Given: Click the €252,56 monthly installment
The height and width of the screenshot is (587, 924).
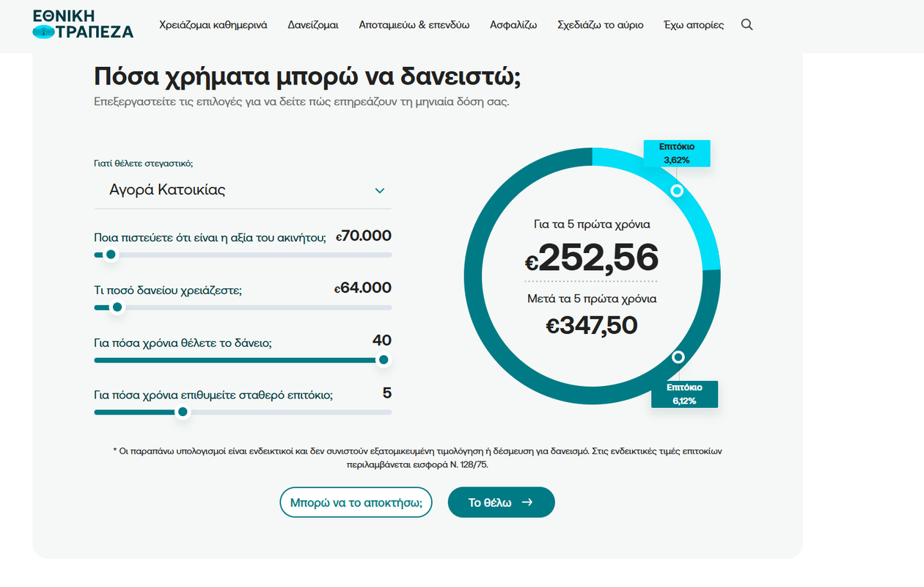Looking at the screenshot, I should point(592,258).
